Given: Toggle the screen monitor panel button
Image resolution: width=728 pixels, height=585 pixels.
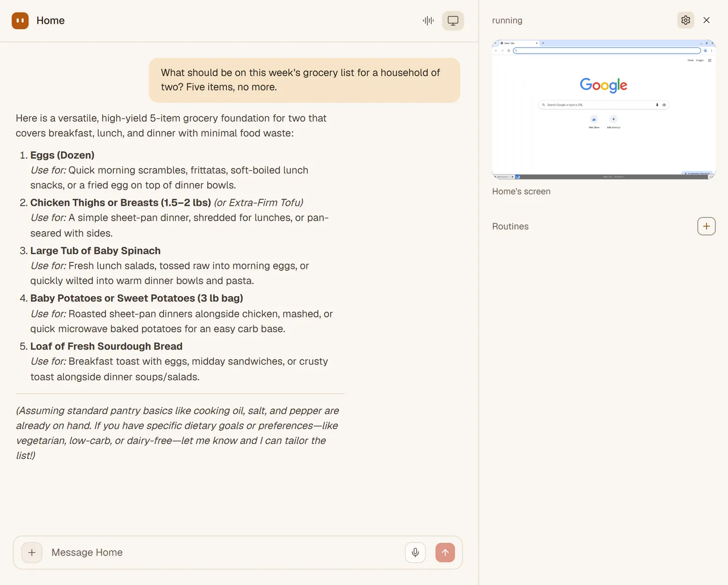Looking at the screenshot, I should 453,21.
